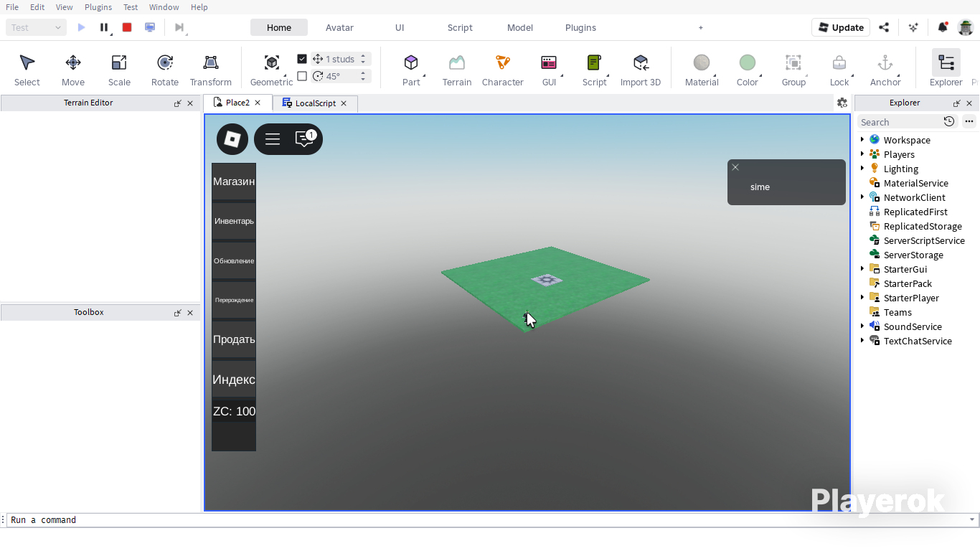Expand the Players node
Image resolution: width=980 pixels, height=551 pixels.
tap(862, 154)
